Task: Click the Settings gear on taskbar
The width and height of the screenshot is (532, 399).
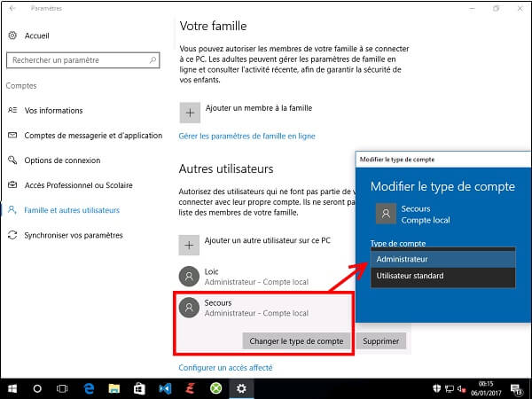Action: click(241, 389)
